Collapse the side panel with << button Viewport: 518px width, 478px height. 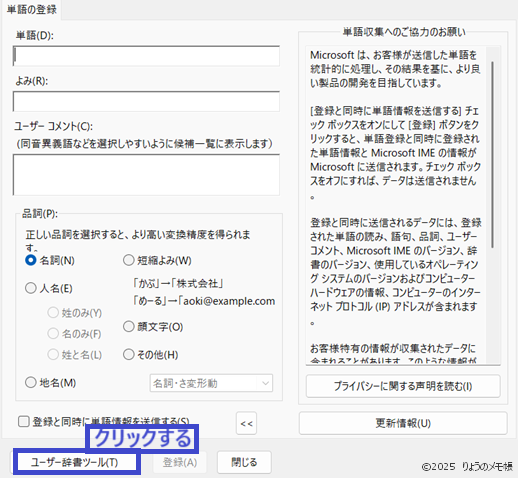[246, 423]
